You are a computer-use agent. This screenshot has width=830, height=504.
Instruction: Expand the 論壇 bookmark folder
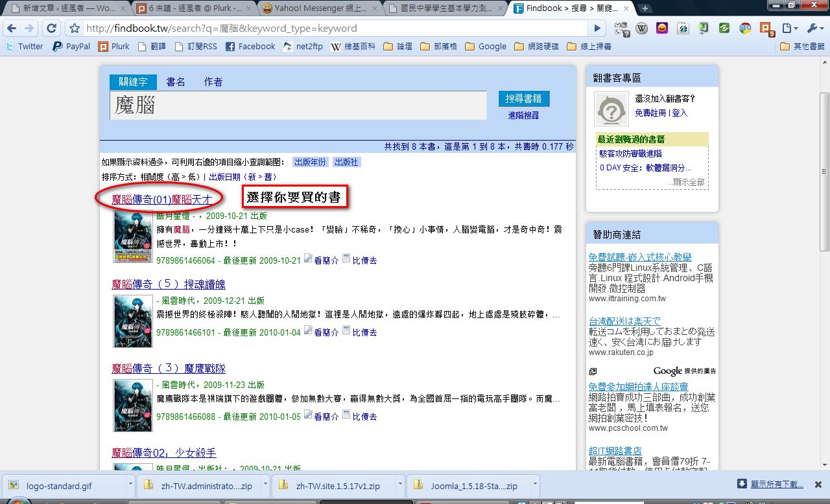tap(397, 47)
